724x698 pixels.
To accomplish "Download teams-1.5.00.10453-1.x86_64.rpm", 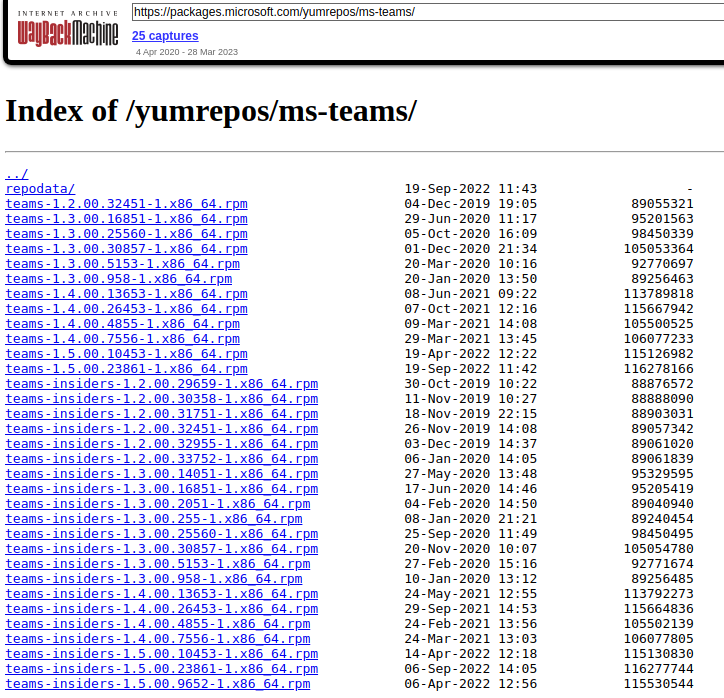I will point(127,354).
